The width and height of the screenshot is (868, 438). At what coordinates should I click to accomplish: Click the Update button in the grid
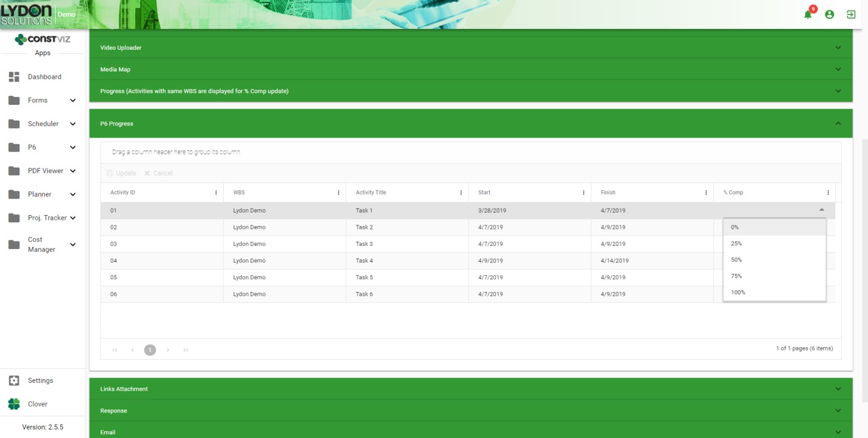pos(122,173)
